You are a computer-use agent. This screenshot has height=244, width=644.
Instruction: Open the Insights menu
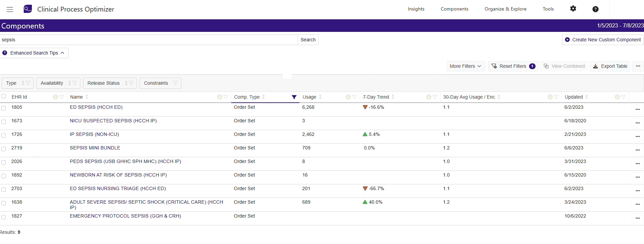coord(416,9)
